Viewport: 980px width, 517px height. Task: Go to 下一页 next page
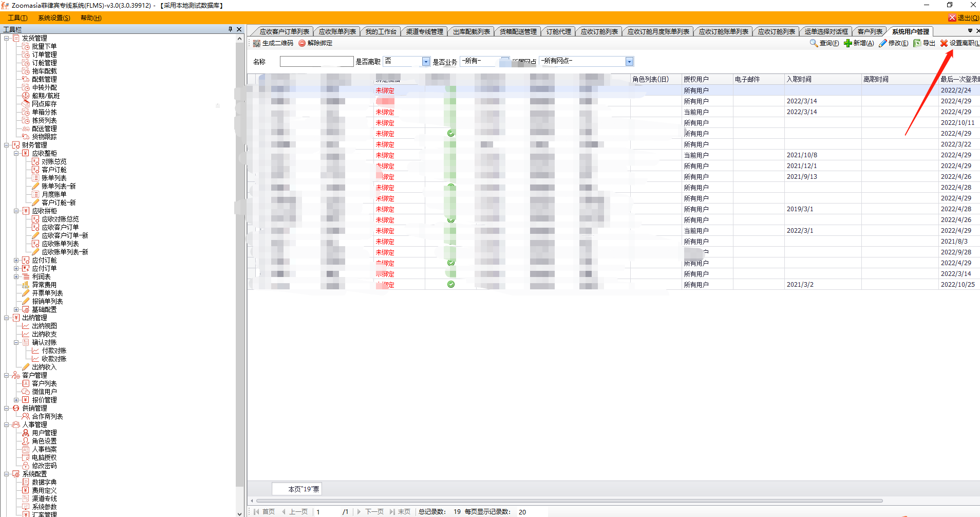click(371, 512)
